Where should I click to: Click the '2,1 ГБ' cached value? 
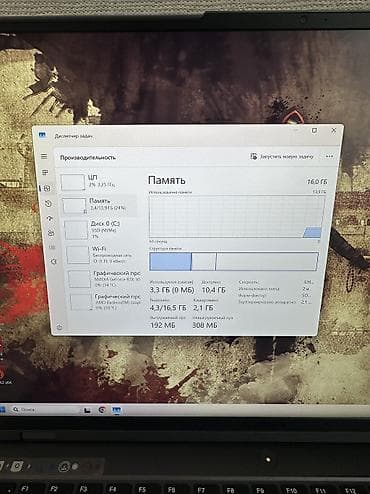pos(203,307)
